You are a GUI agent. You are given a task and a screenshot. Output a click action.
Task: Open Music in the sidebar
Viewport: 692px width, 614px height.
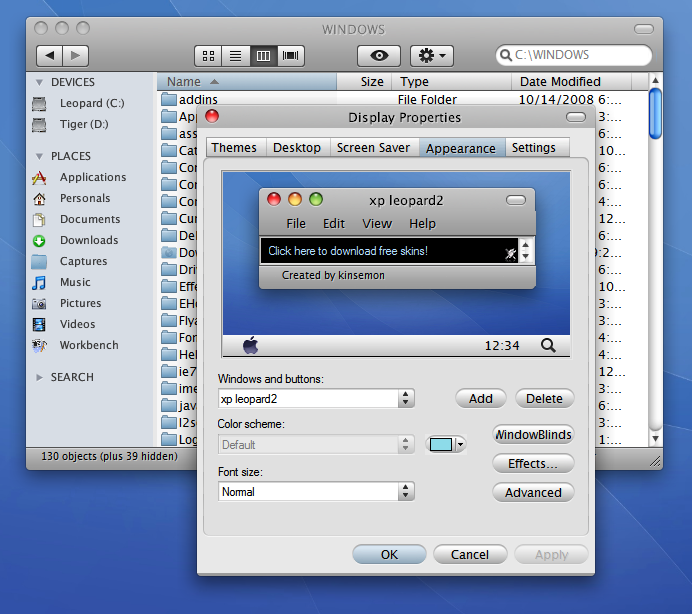coord(61,283)
